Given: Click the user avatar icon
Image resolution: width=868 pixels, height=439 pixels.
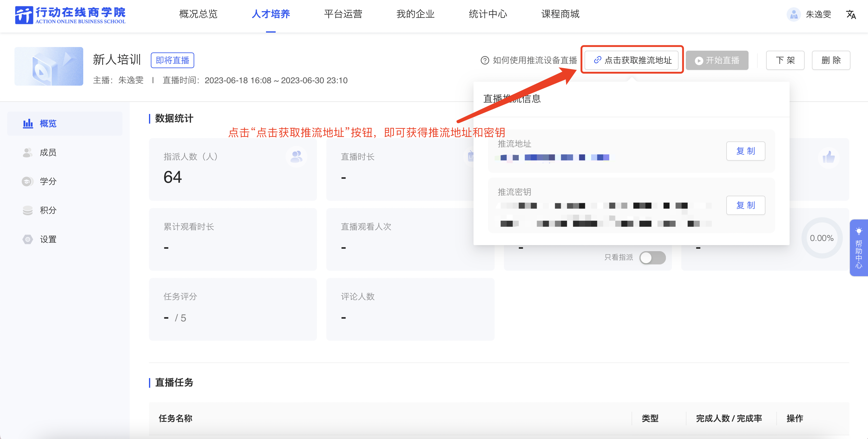Looking at the screenshot, I should [x=793, y=14].
